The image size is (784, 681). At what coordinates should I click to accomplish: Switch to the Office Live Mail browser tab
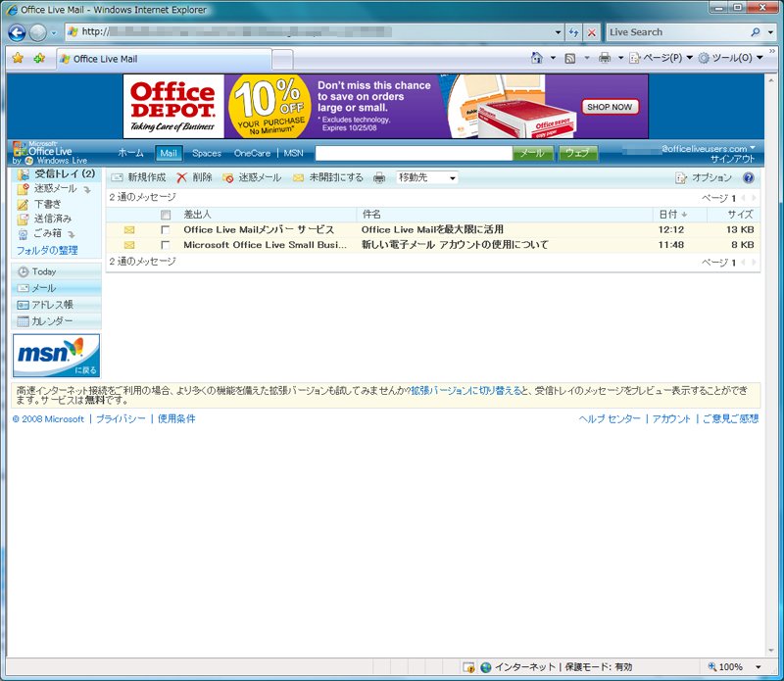[164, 59]
